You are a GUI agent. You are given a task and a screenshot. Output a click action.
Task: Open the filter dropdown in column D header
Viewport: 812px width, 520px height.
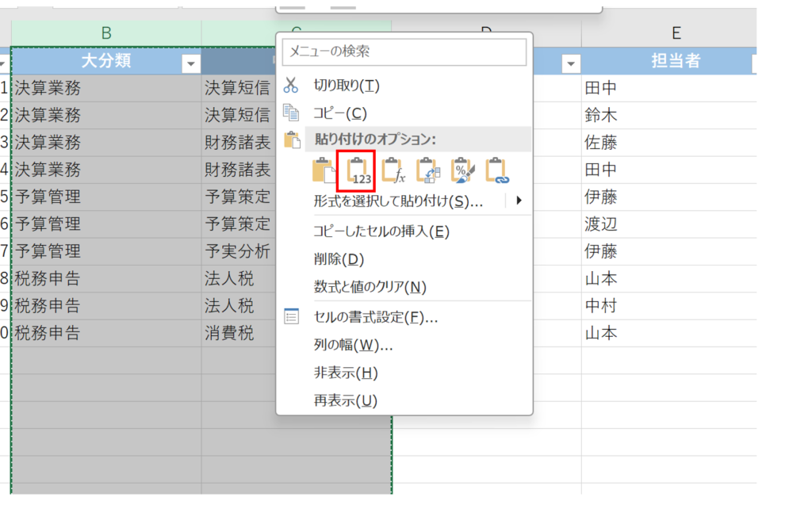570,63
